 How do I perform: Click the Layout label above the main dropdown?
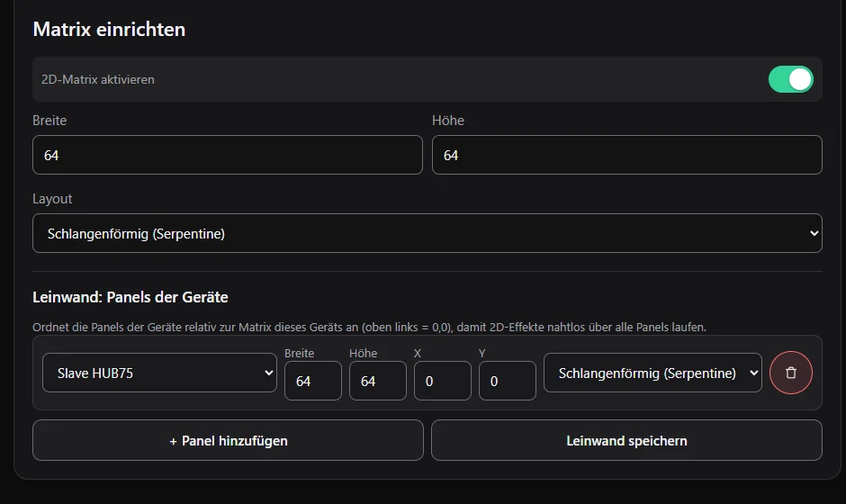coord(52,199)
